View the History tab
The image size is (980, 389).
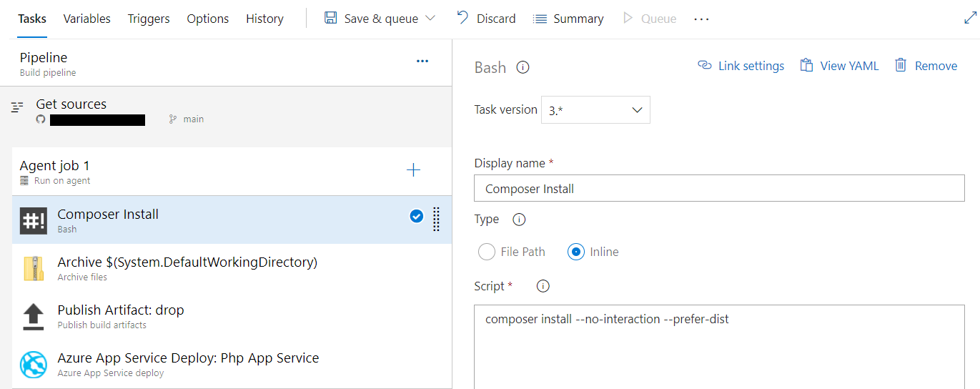tap(264, 19)
